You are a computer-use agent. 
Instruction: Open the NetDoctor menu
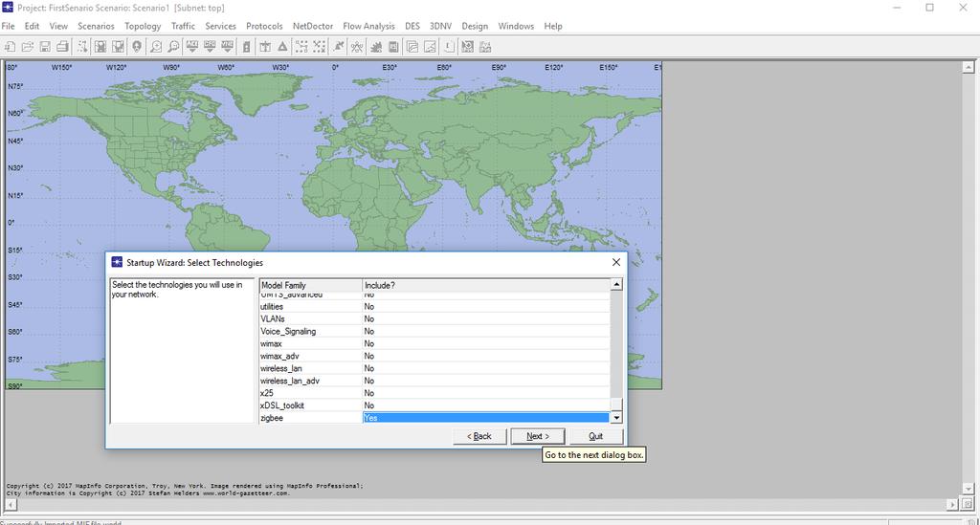pyautogui.click(x=313, y=26)
